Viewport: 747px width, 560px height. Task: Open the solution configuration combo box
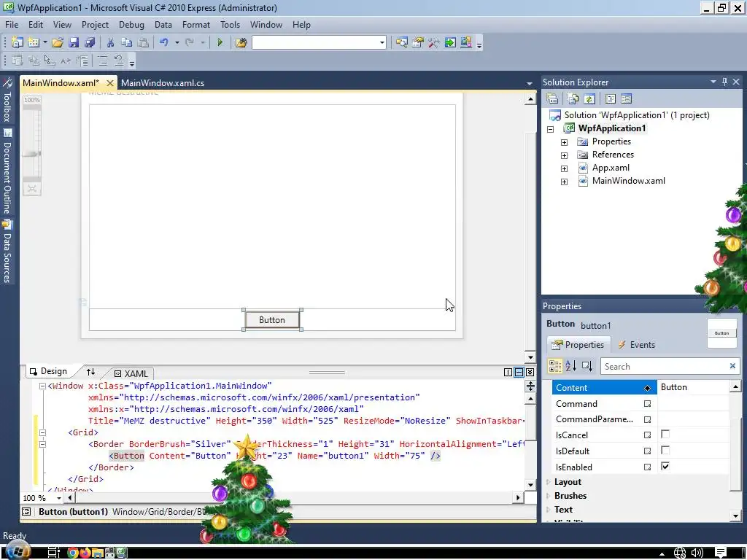coord(319,42)
